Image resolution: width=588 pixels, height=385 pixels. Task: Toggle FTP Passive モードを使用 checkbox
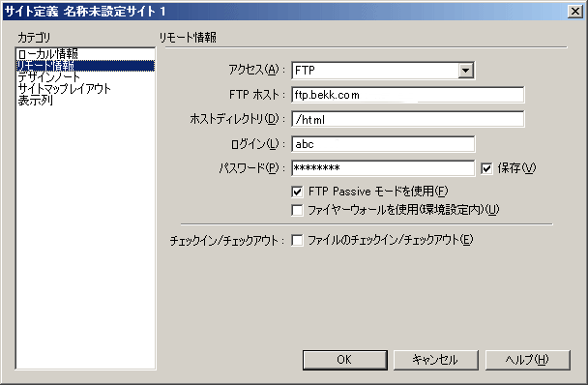[297, 192]
